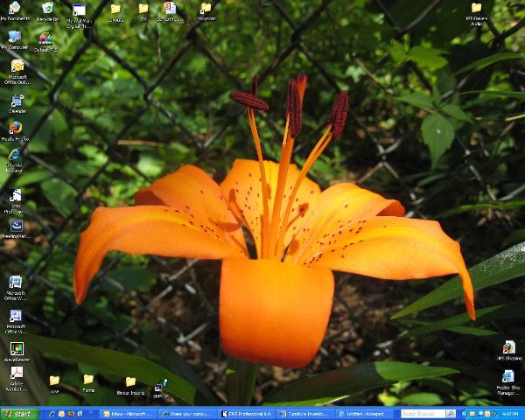Select the shortcut icon right of Binder Inserts
Screen dimensions: 525x420
click(161, 388)
